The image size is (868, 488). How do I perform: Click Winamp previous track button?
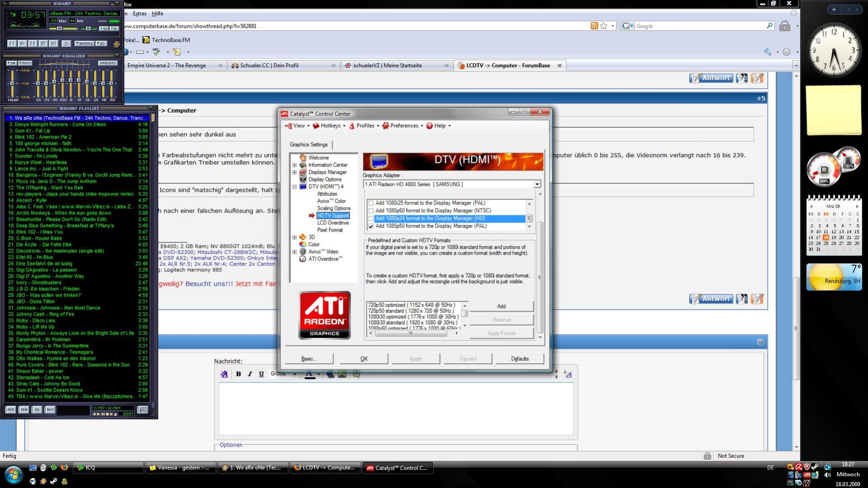pyautogui.click(x=12, y=43)
